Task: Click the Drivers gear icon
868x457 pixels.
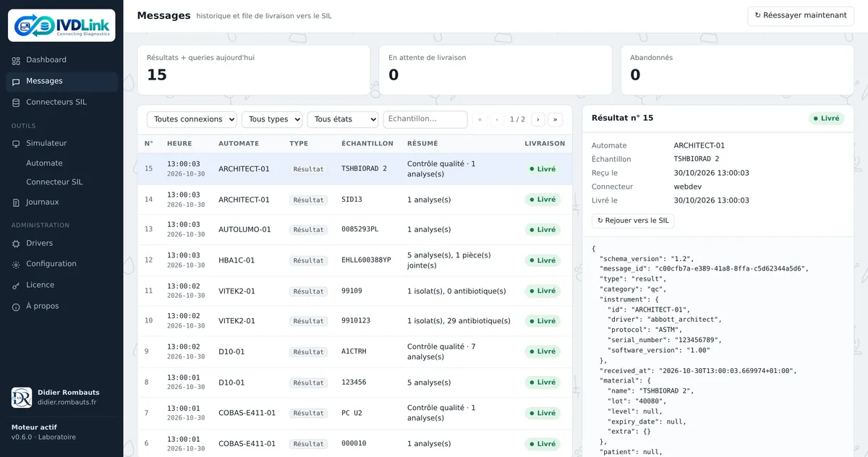Action: tap(16, 244)
